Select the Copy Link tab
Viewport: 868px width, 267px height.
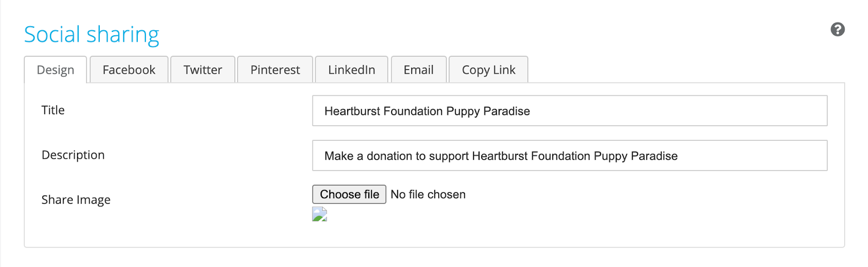pyautogui.click(x=489, y=70)
